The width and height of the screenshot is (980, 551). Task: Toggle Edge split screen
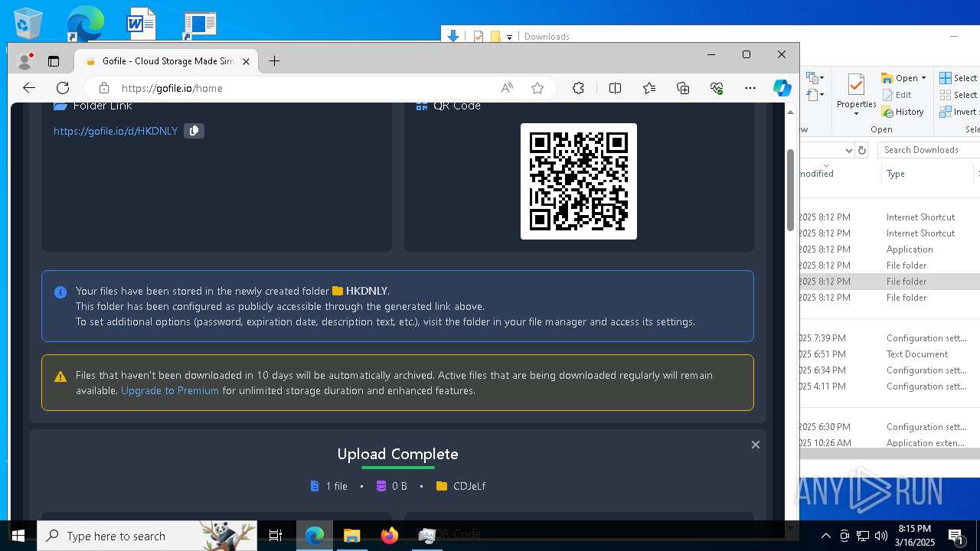tap(615, 88)
